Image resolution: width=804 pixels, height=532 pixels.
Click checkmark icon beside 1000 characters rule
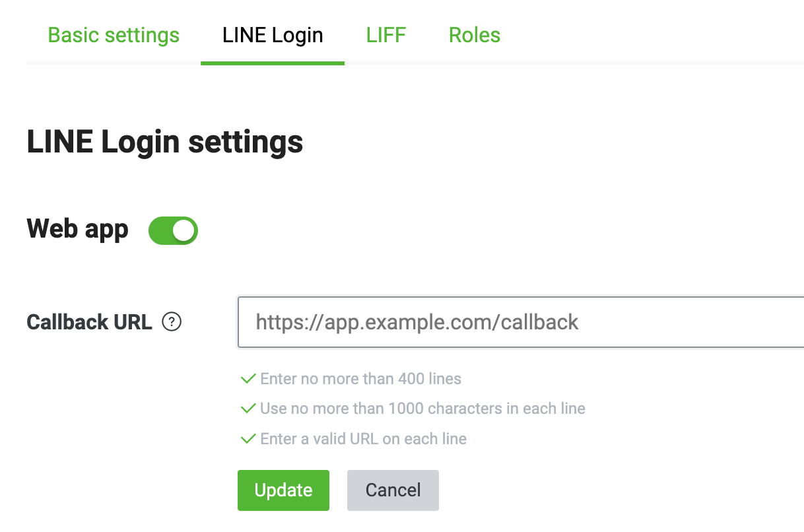point(248,409)
